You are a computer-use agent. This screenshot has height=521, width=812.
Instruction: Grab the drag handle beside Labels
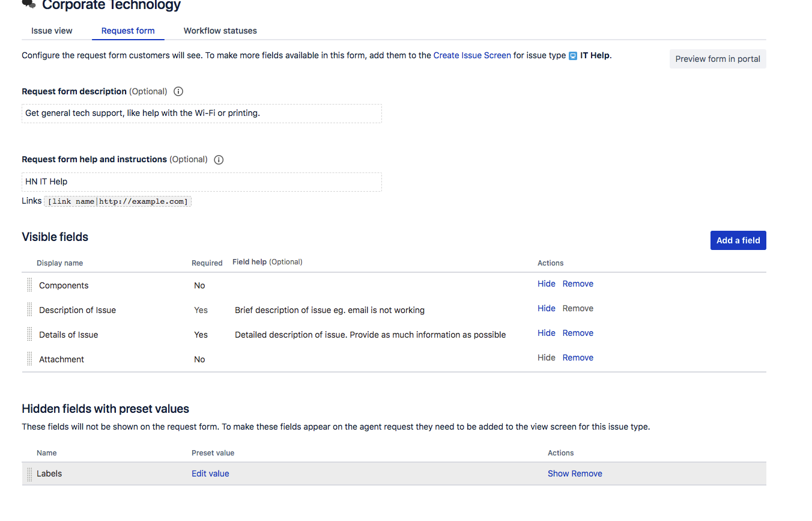[x=28, y=473]
